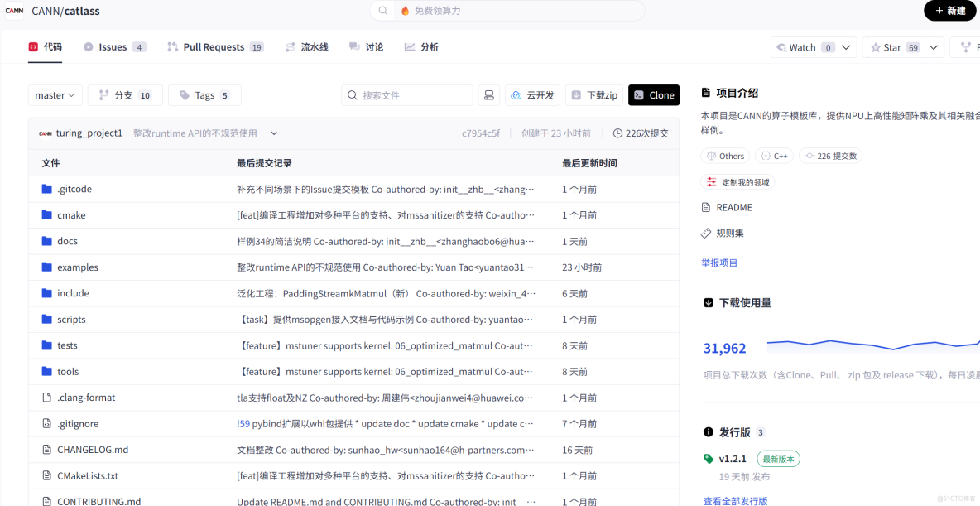Click the black Clone button

coord(654,94)
